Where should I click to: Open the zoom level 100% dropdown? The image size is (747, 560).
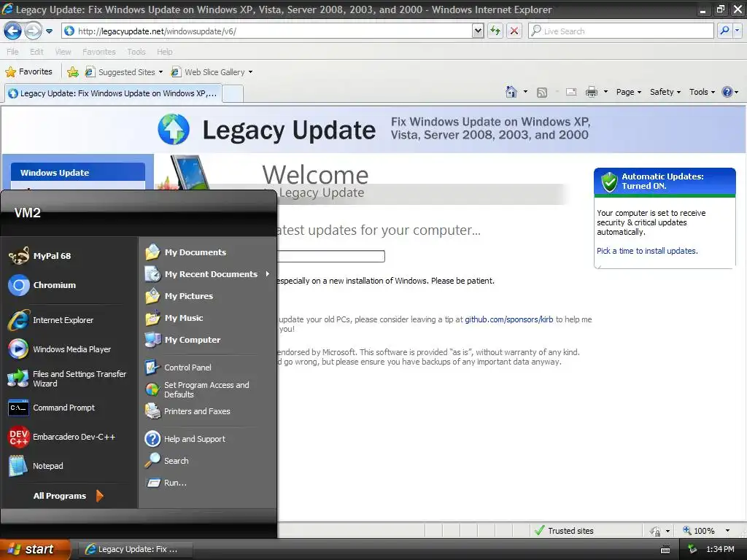(727, 531)
